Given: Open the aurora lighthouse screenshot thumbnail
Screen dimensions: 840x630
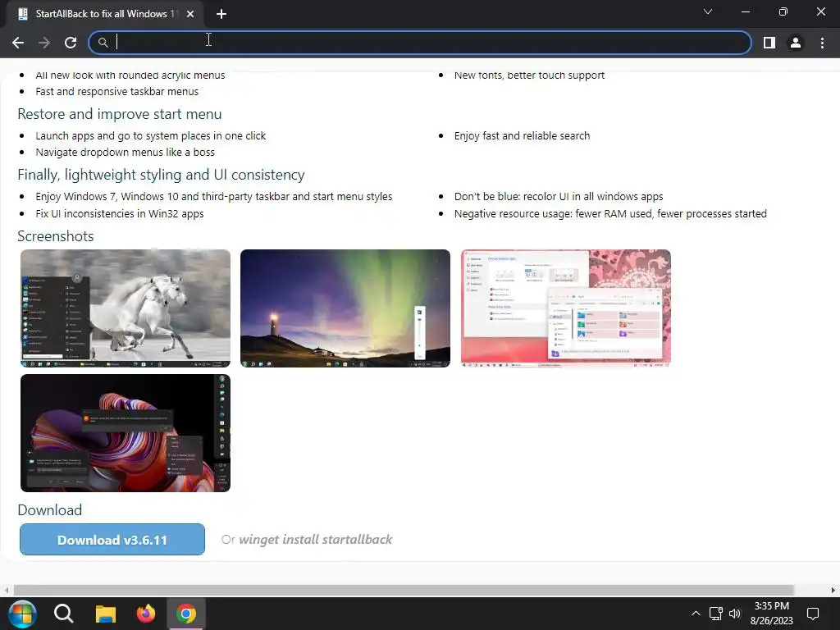Looking at the screenshot, I should pyautogui.click(x=345, y=308).
